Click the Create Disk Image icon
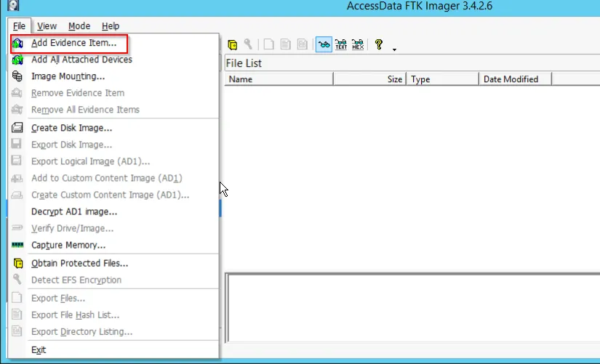Screen dimensions: 600x364 tap(17, 128)
